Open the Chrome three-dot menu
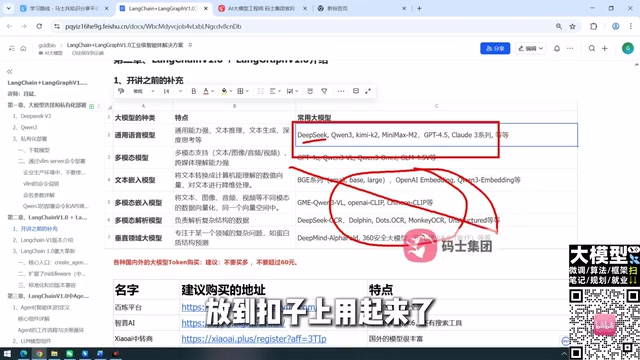 point(630,26)
